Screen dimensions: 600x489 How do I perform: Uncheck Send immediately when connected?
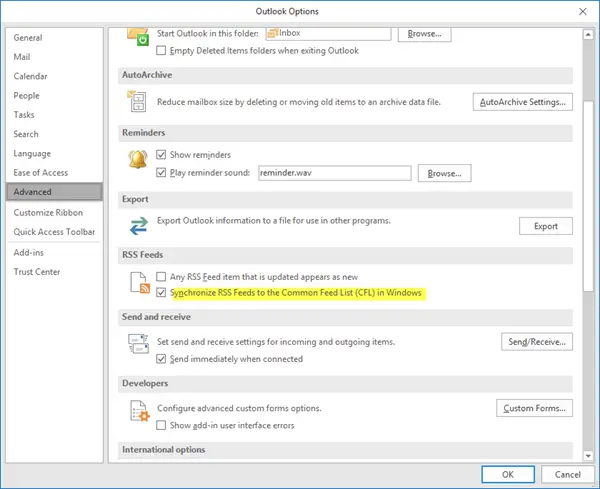click(161, 359)
